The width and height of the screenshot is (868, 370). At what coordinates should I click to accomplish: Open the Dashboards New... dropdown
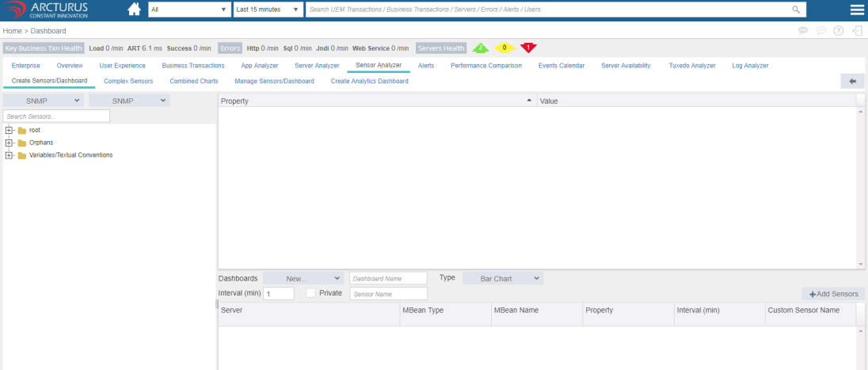(x=302, y=279)
